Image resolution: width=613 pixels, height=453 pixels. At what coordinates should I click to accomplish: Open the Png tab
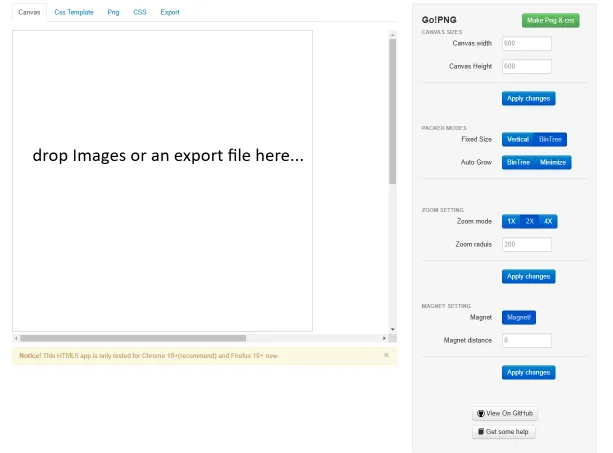coord(113,13)
